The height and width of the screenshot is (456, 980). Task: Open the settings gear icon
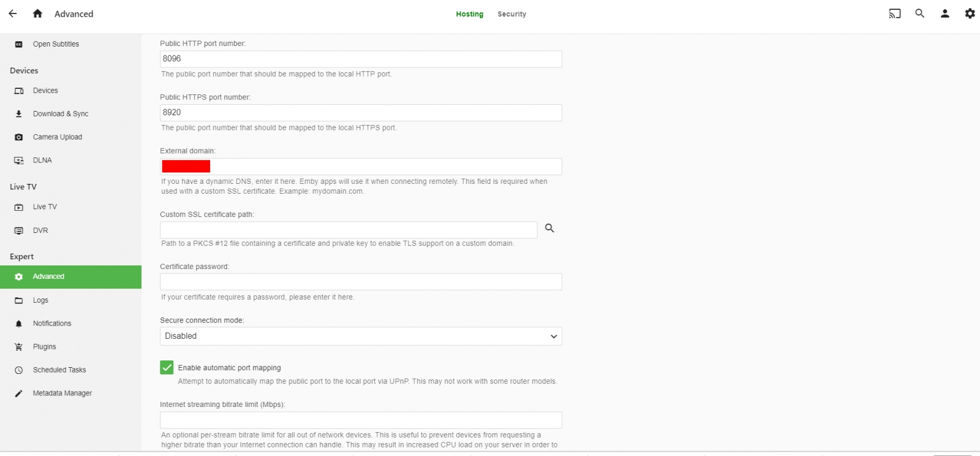[x=970, y=13]
